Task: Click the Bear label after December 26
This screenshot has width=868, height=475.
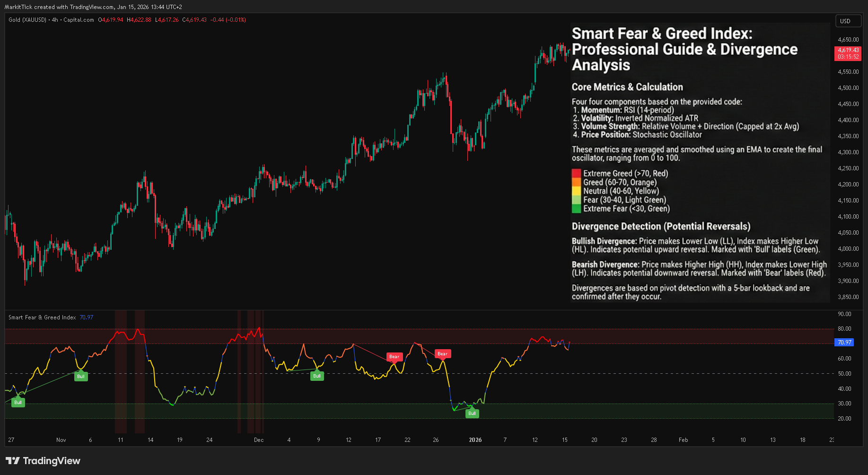Action: pos(442,354)
